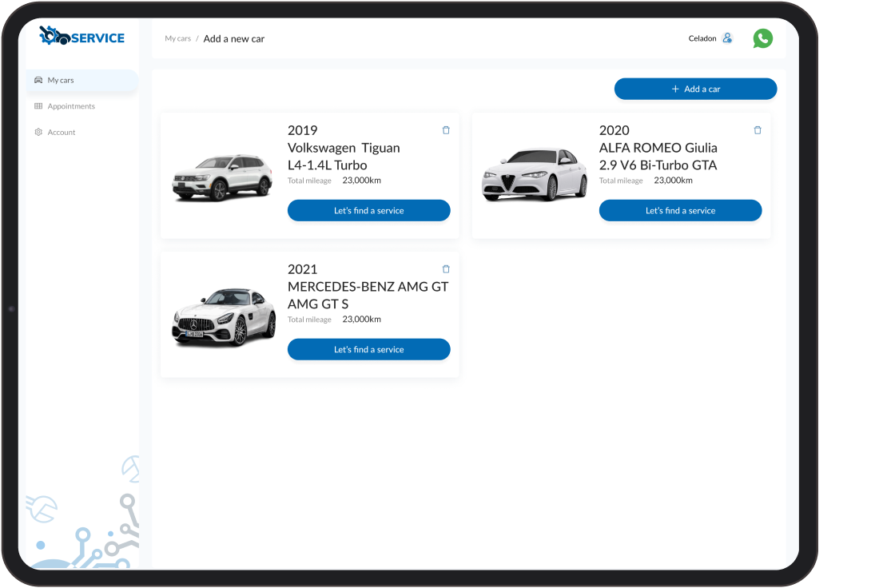Open the MERCEDES-BENZ AMG GT car photo

224,314
